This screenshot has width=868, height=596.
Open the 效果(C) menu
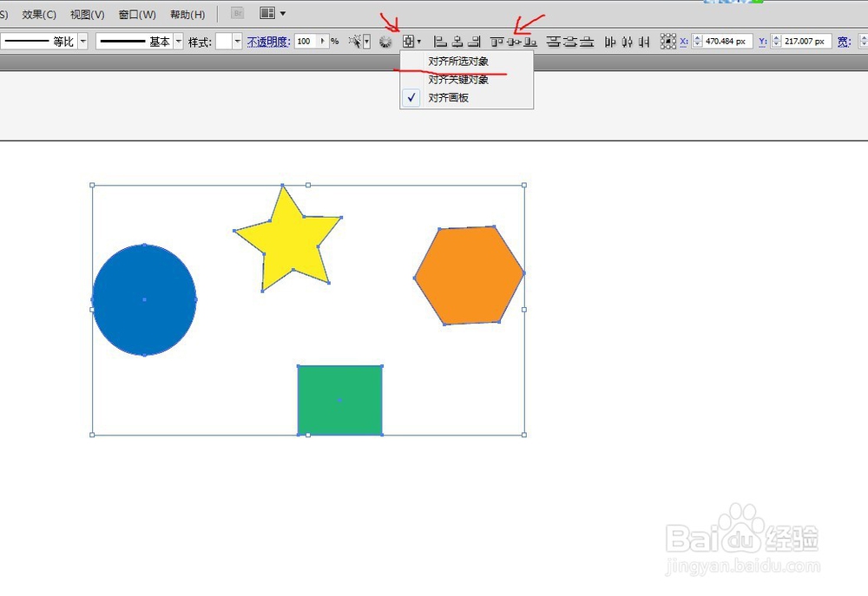coord(39,15)
